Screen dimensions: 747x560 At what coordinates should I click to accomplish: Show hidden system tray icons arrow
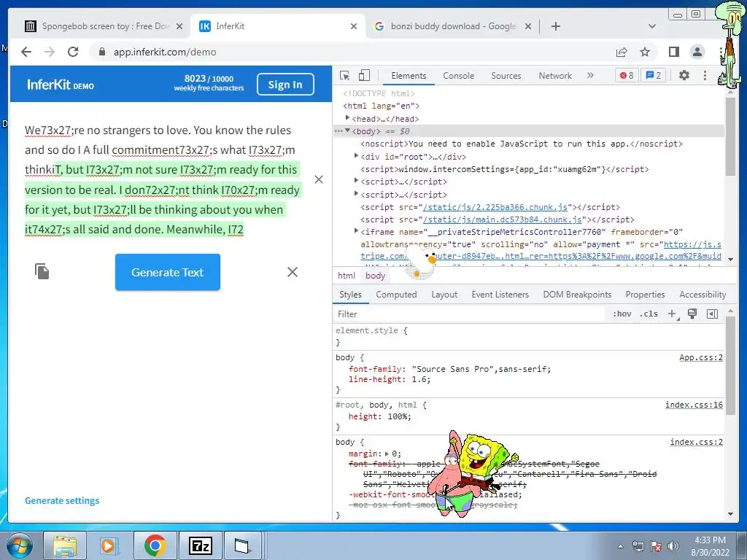(620, 546)
